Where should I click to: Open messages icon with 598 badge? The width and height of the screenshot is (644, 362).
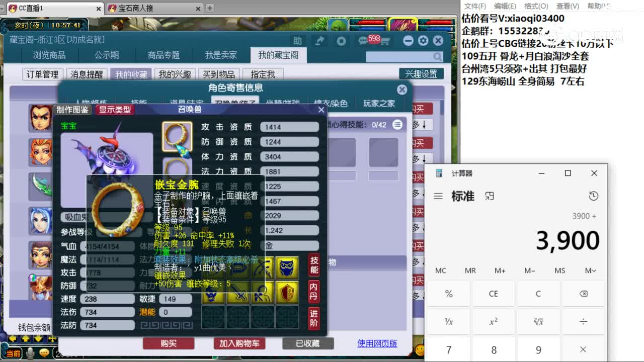click(x=363, y=41)
